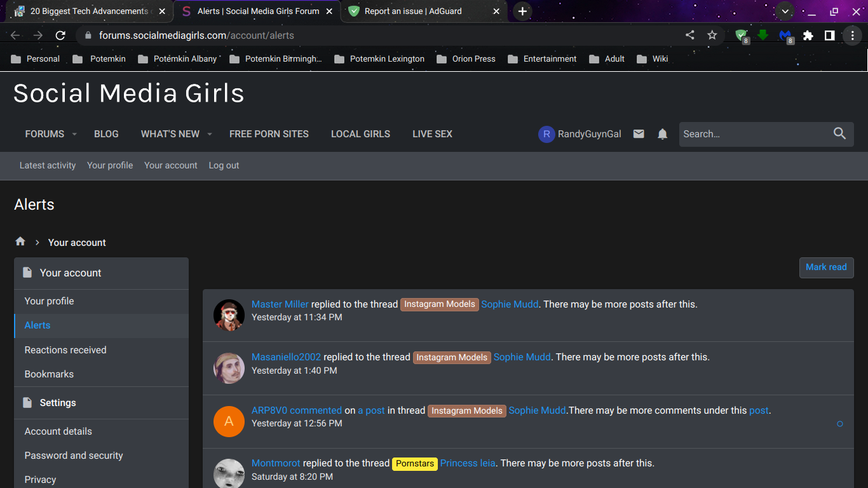Click the search magnifier icon
This screenshot has width=868, height=488.
[x=839, y=134]
